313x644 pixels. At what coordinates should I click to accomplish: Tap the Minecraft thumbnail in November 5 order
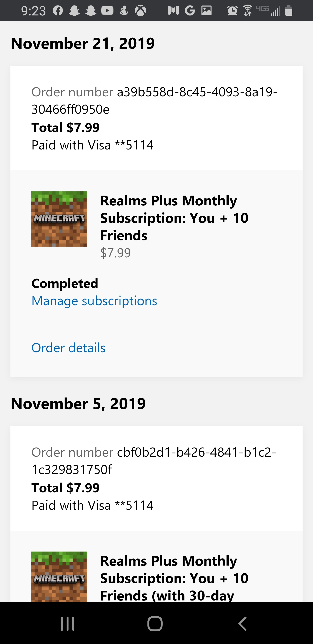point(59,577)
